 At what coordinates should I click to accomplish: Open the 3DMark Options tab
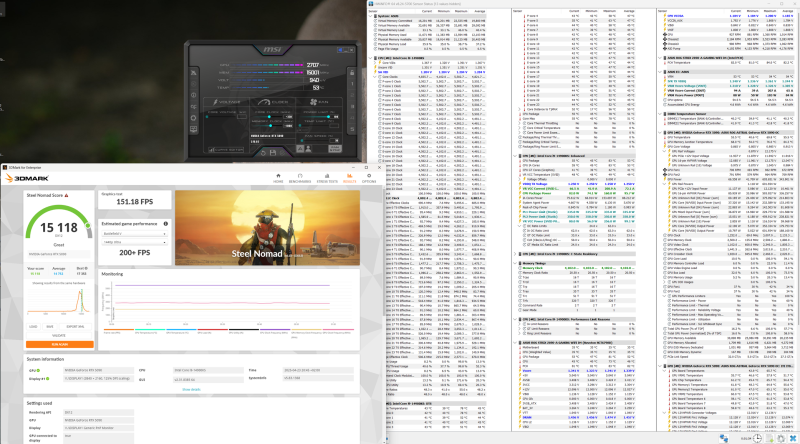point(369,178)
